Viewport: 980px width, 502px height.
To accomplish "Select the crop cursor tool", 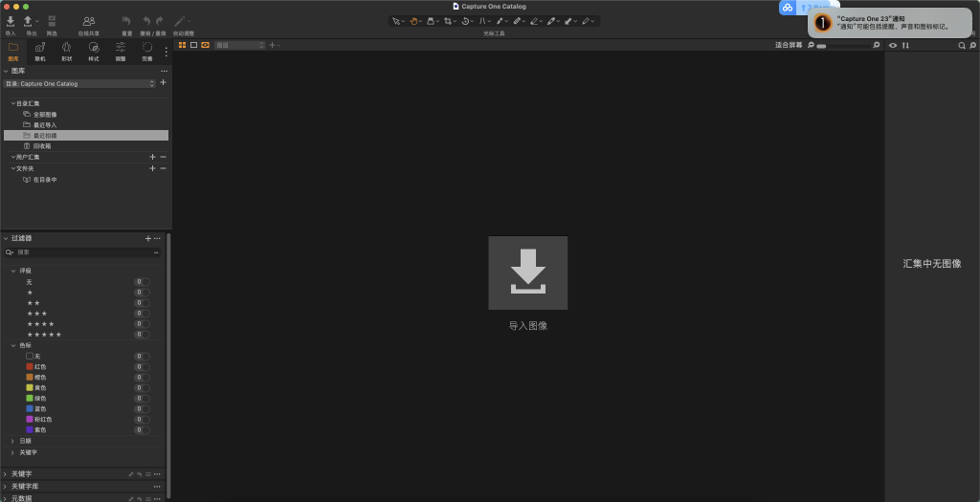I will 448,21.
